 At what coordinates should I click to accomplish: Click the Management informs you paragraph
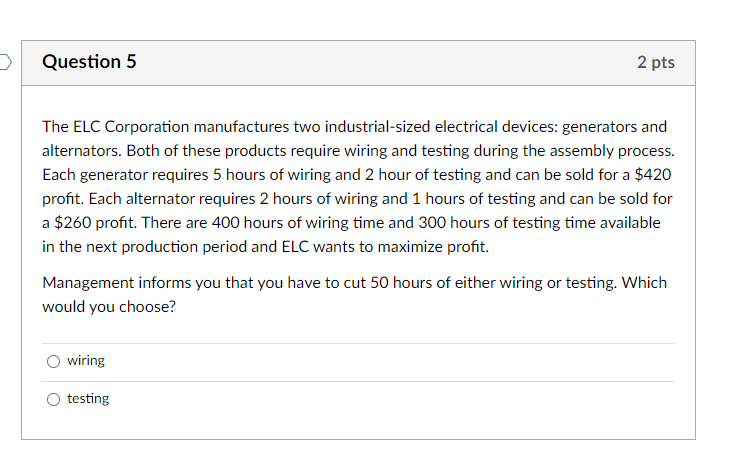pyautogui.click(x=354, y=295)
